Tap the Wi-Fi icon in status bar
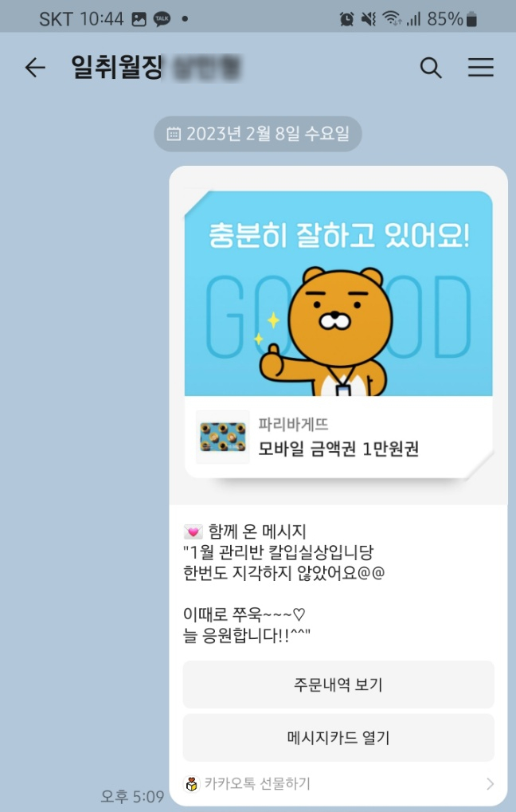 tap(393, 19)
